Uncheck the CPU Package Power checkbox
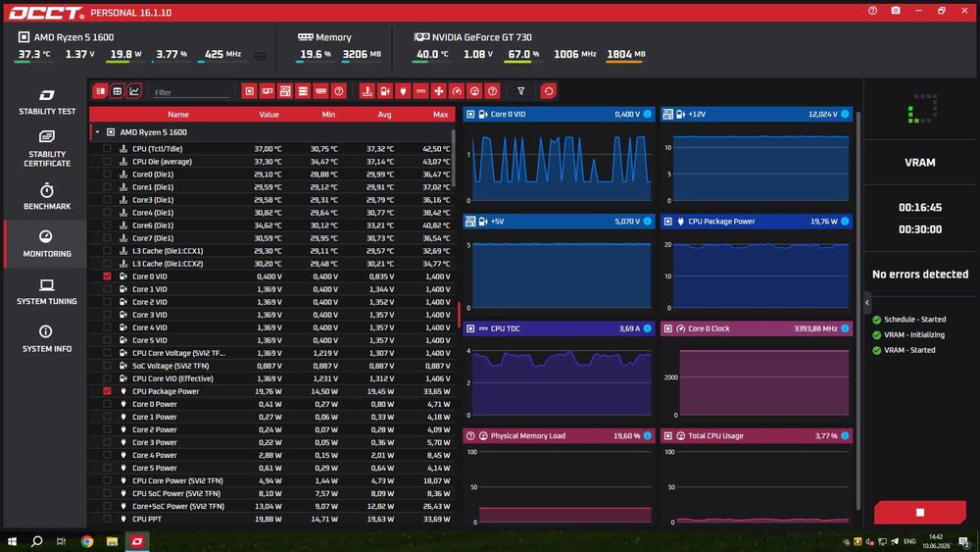The height and width of the screenshot is (552, 980). [107, 390]
